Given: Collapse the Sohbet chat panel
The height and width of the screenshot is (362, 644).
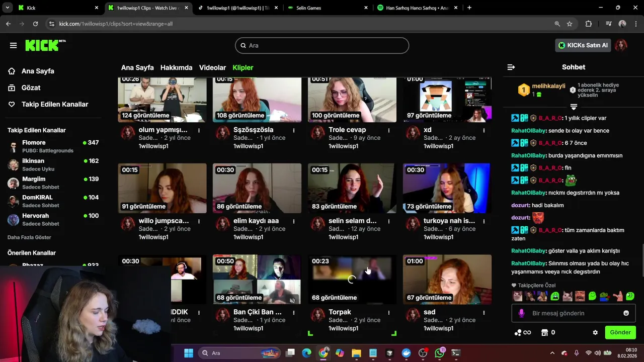Looking at the screenshot, I should pyautogui.click(x=511, y=67).
